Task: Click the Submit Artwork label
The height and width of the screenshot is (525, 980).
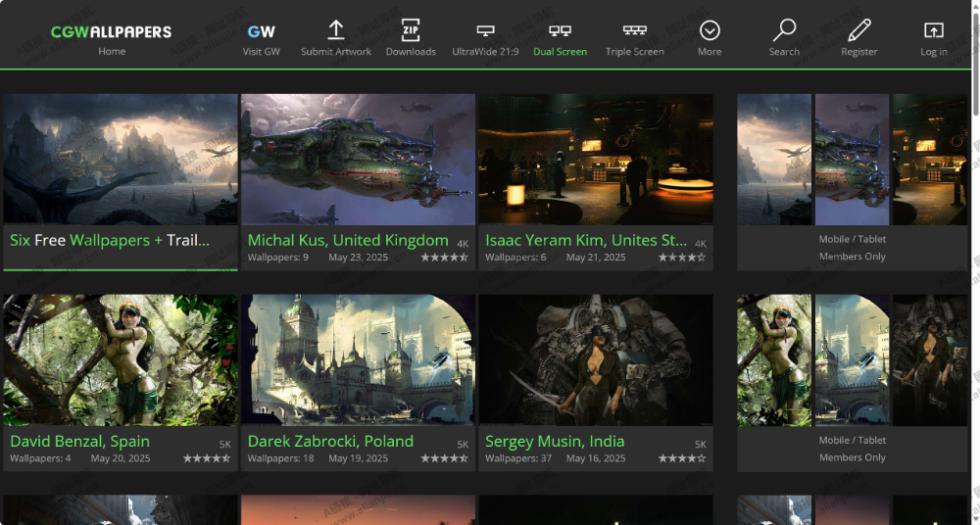Action: [336, 52]
